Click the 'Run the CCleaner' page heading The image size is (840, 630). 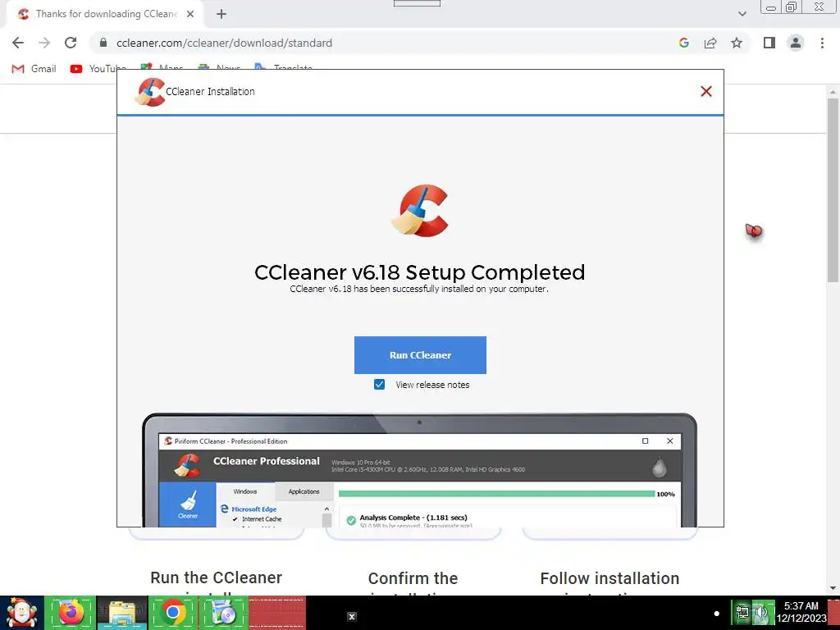point(216,577)
